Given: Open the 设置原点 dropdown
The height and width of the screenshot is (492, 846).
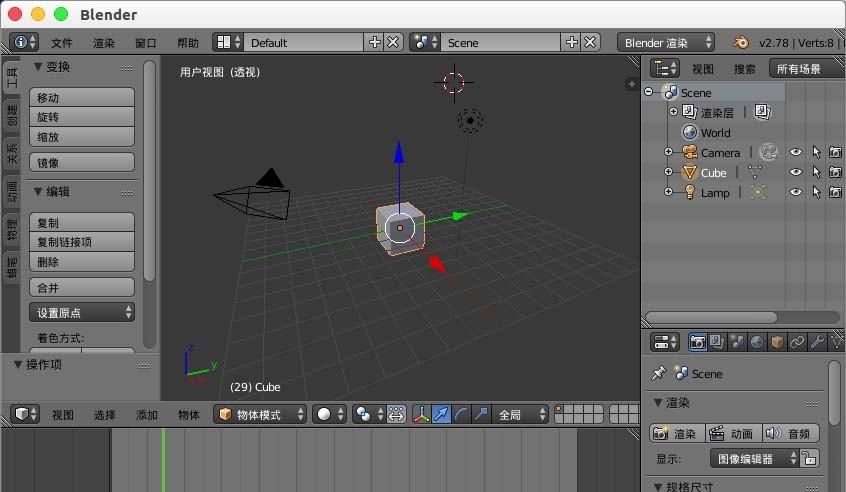Looking at the screenshot, I should [x=82, y=312].
